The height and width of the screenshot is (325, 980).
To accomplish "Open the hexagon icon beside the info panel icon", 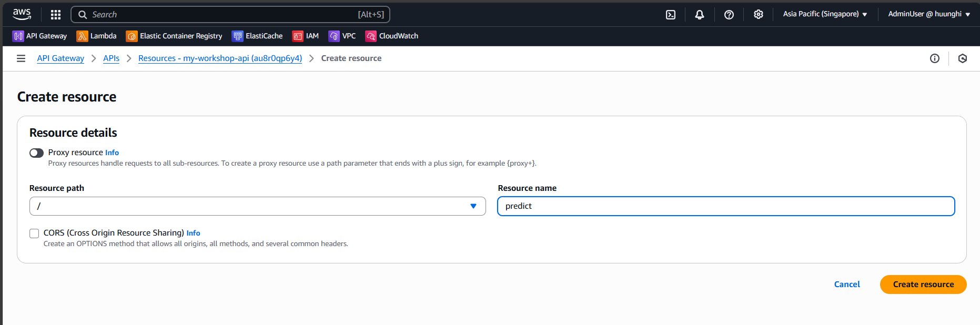I will (963, 58).
